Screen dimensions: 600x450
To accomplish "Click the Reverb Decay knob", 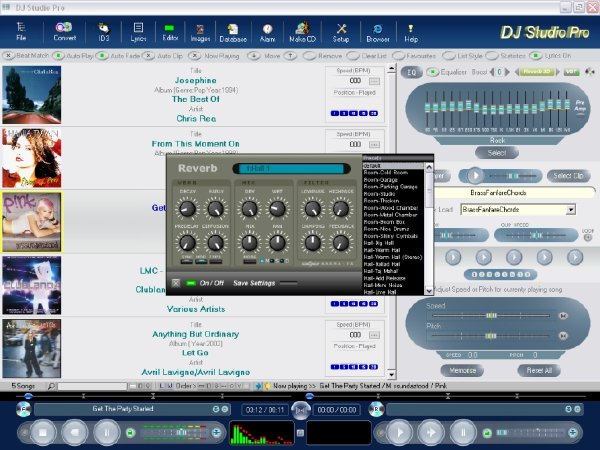I will [x=187, y=209].
